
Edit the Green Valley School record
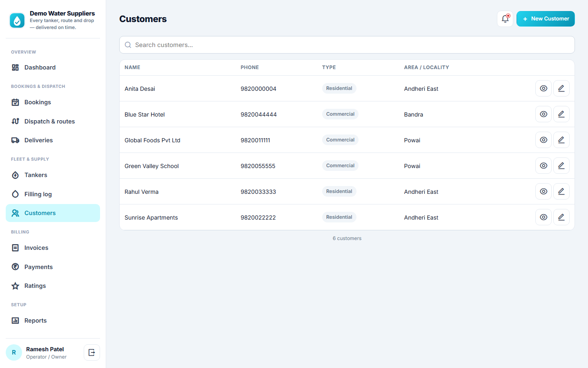[561, 166]
